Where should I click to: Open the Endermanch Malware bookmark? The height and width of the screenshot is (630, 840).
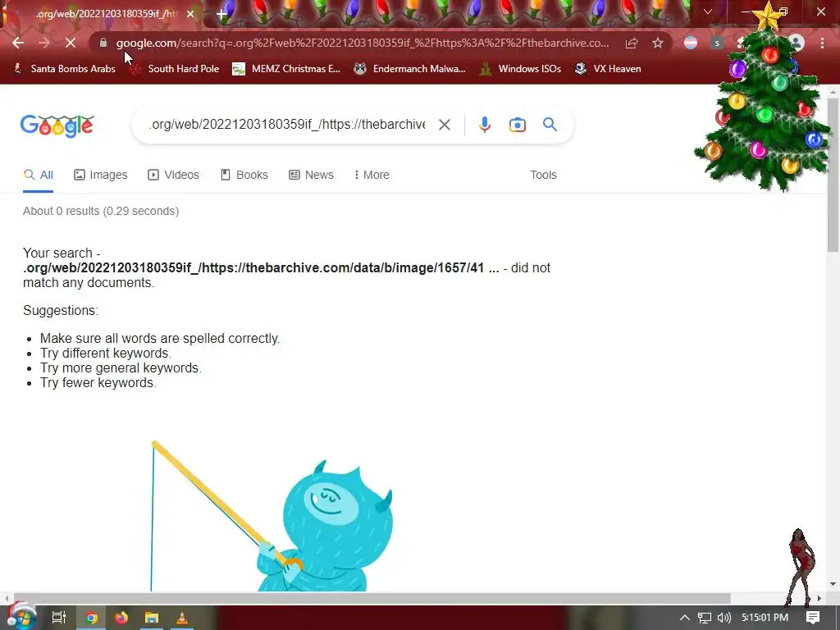tap(410, 69)
